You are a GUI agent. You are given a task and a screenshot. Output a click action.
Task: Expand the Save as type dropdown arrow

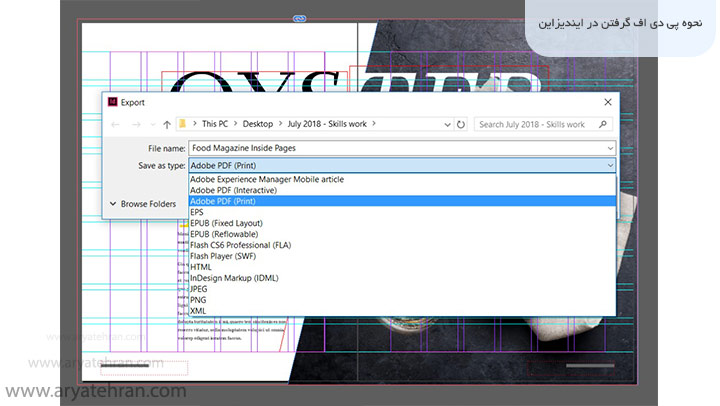coord(609,165)
